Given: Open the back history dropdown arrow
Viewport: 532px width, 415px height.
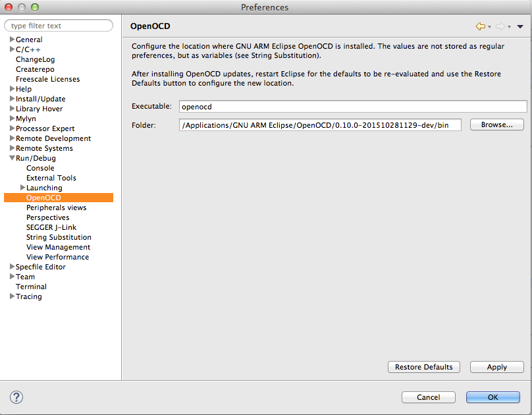Looking at the screenshot, I should 489,27.
